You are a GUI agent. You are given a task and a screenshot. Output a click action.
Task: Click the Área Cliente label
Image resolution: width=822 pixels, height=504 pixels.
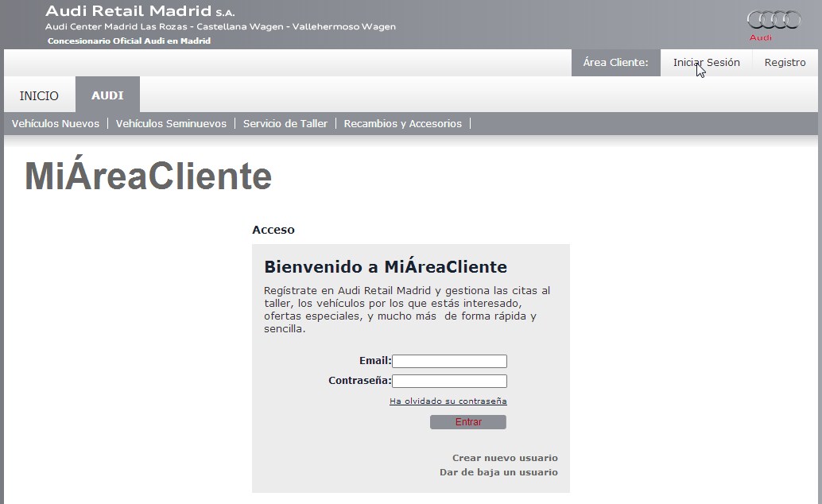click(615, 63)
